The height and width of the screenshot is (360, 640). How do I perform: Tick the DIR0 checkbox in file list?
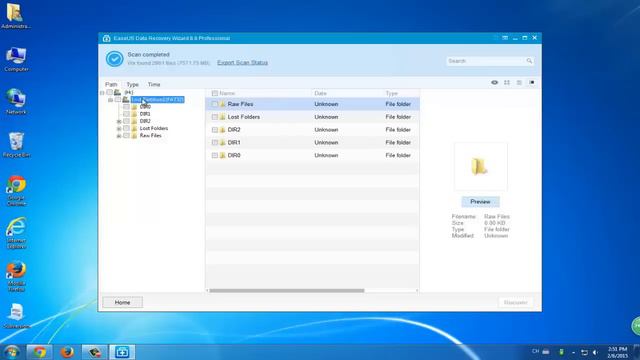[x=215, y=156]
